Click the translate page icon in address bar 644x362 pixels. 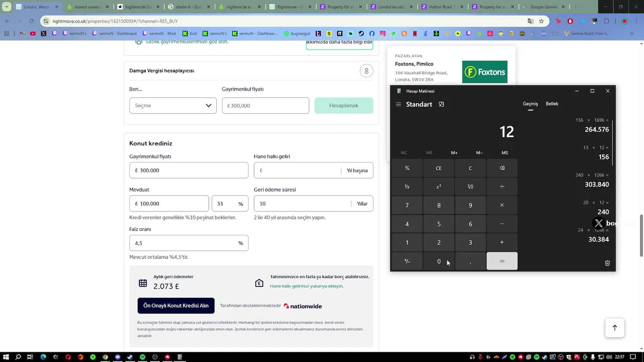[x=530, y=21]
